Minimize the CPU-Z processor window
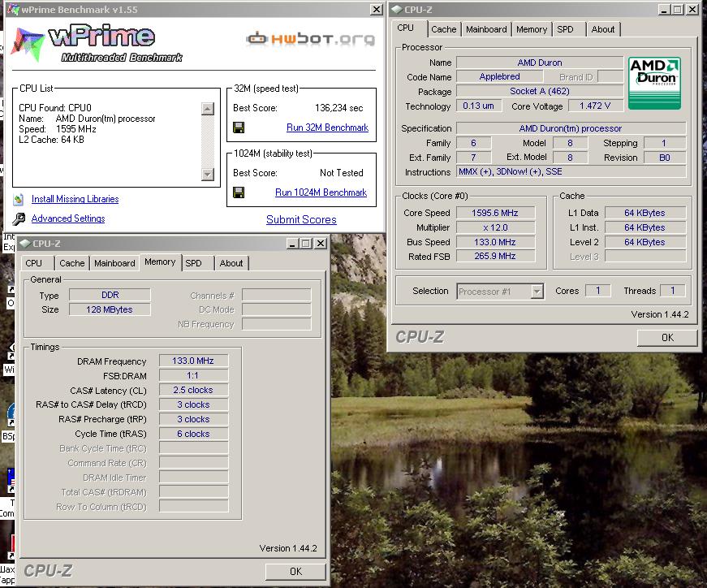This screenshot has width=707, height=588. (x=664, y=10)
